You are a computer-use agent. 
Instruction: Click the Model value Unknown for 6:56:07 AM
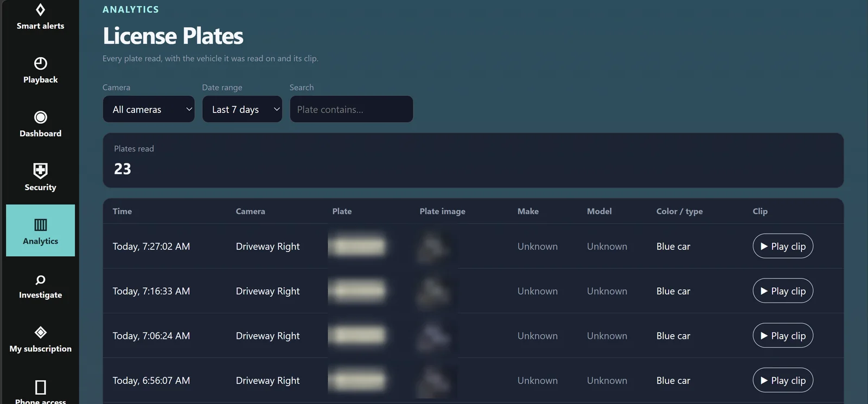[607, 381]
